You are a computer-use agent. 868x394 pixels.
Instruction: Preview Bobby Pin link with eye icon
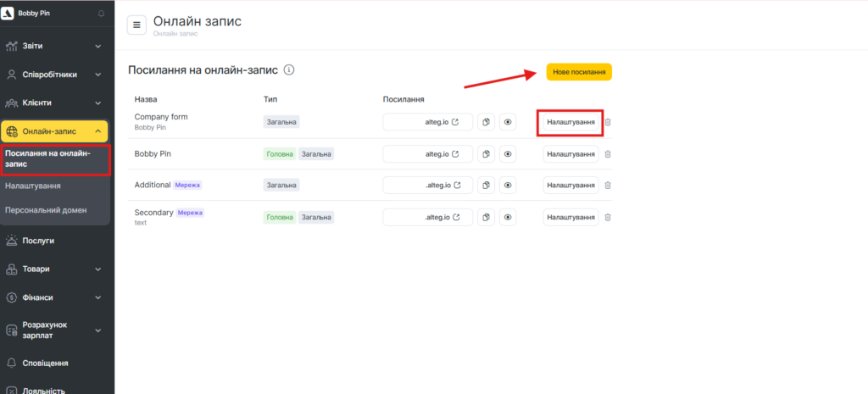508,153
